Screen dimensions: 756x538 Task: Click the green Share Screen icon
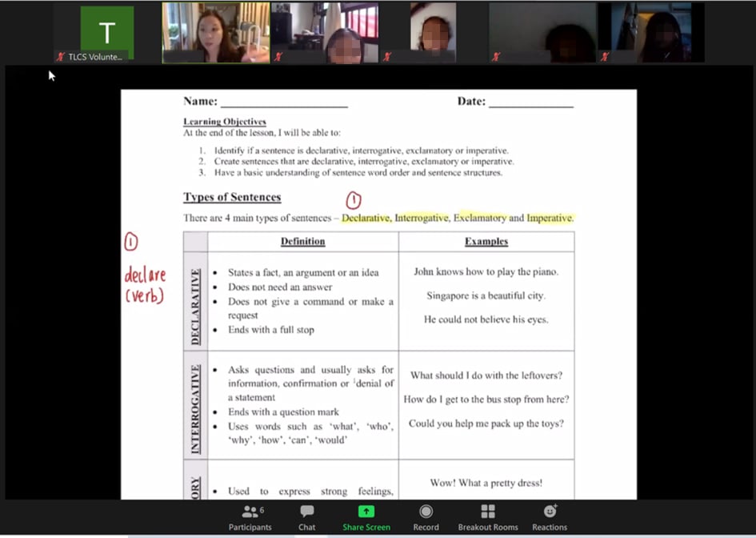point(366,512)
